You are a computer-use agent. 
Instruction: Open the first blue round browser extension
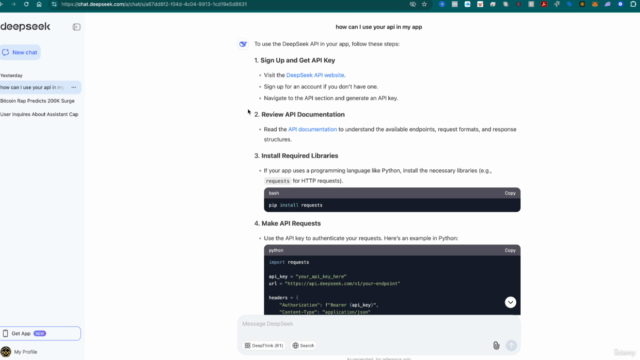tap(442, 4)
